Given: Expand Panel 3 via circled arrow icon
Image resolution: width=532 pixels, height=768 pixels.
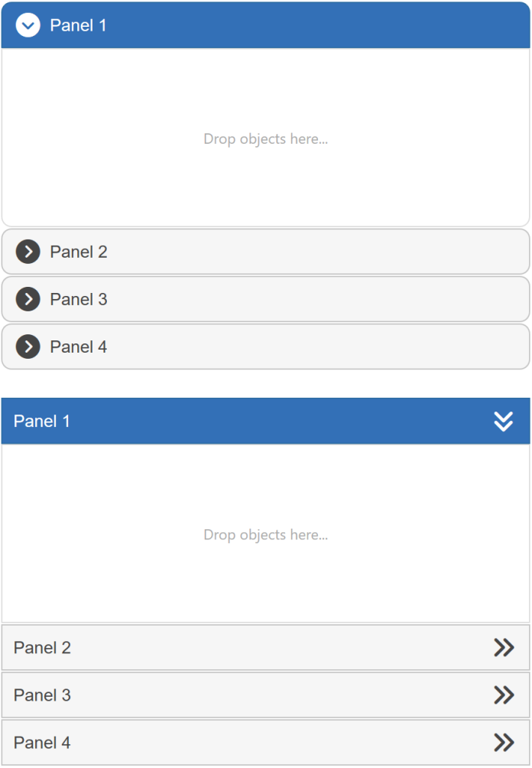Looking at the screenshot, I should [28, 299].
